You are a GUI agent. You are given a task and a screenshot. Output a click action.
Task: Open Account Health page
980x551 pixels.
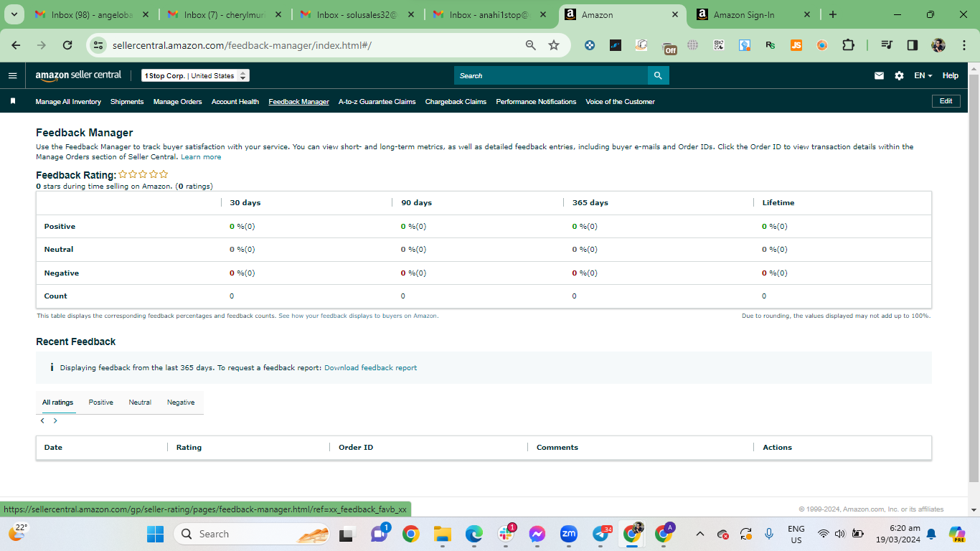235,102
